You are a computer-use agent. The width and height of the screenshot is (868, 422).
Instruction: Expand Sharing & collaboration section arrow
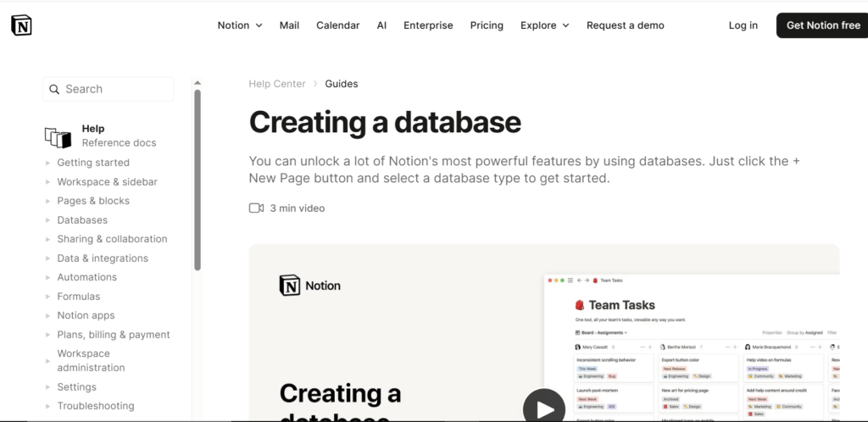(x=47, y=239)
